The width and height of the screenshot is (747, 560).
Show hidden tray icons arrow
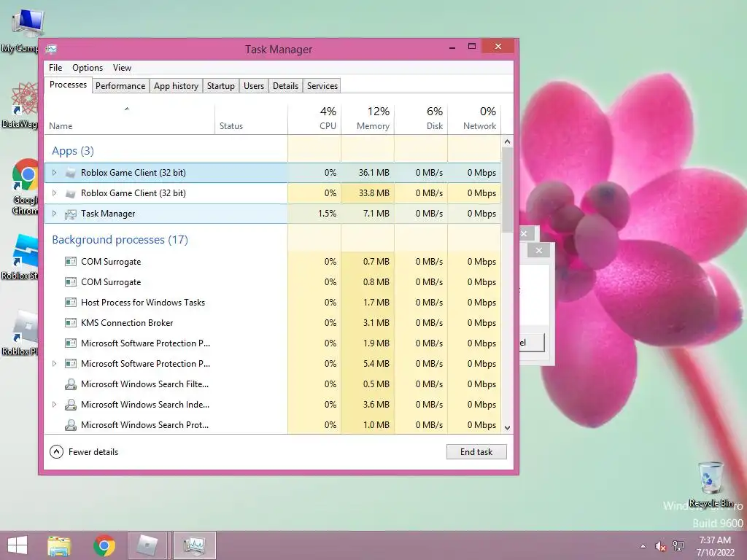tap(643, 546)
